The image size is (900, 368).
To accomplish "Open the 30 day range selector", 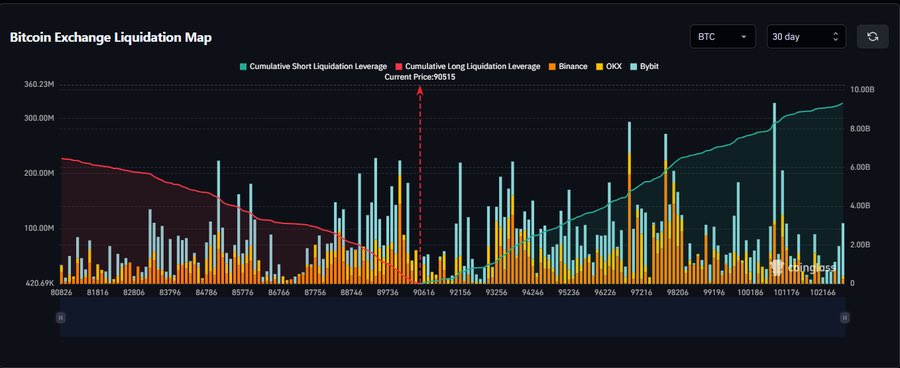I will pos(806,37).
